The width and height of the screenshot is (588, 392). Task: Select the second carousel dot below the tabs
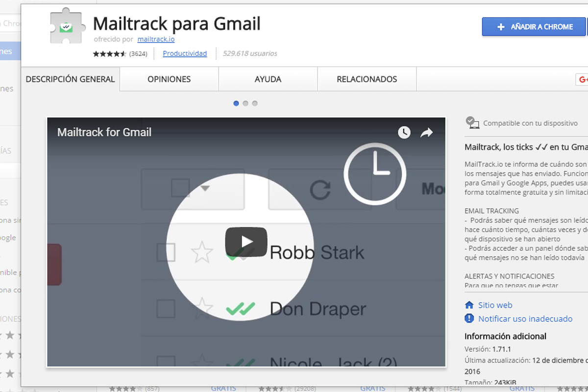tap(245, 103)
